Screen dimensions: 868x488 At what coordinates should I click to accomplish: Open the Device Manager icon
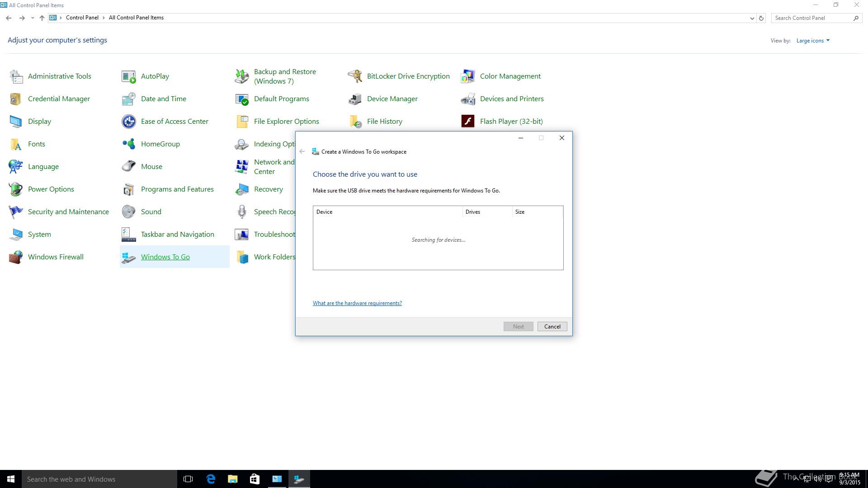click(355, 99)
